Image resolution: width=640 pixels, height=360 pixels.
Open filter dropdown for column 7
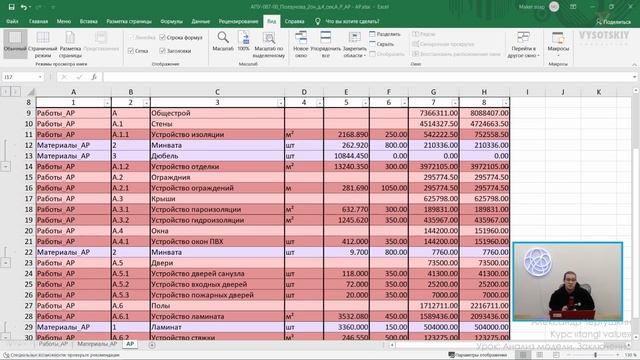coord(455,103)
